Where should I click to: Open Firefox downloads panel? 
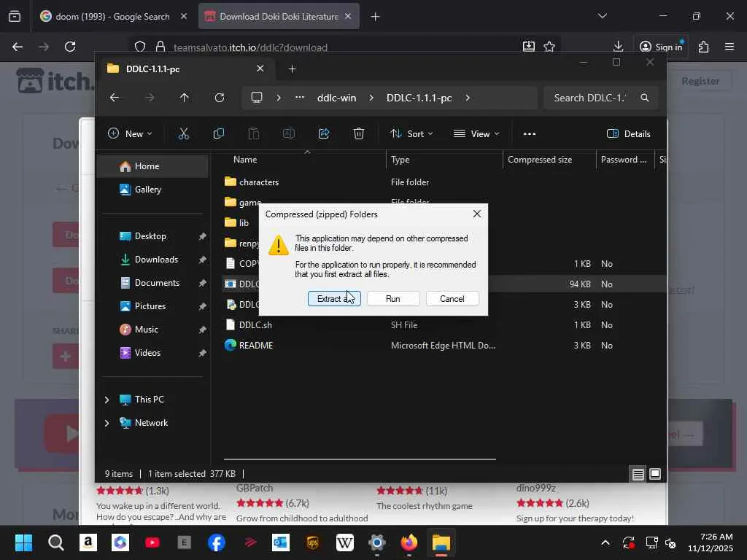click(x=619, y=46)
